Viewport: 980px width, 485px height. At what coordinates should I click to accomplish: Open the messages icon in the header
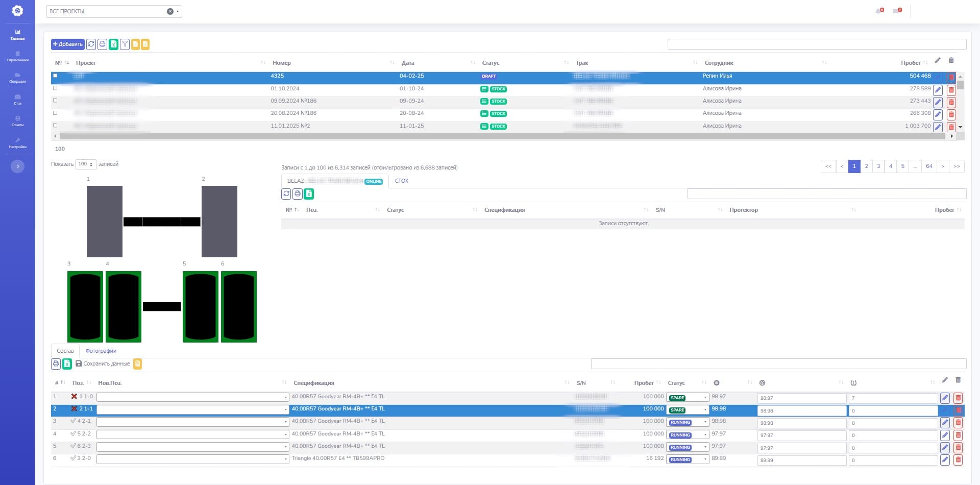click(897, 11)
